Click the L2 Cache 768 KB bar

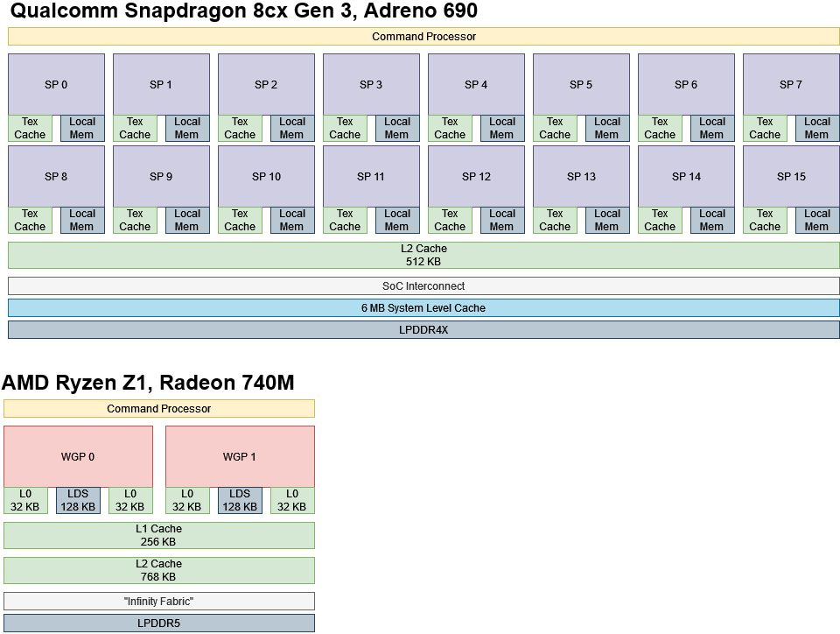pos(159,570)
